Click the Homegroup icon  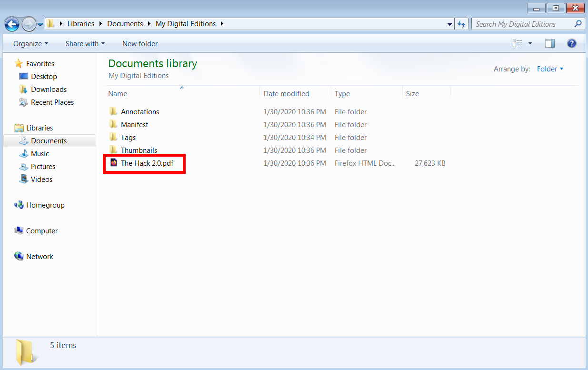[19, 205]
